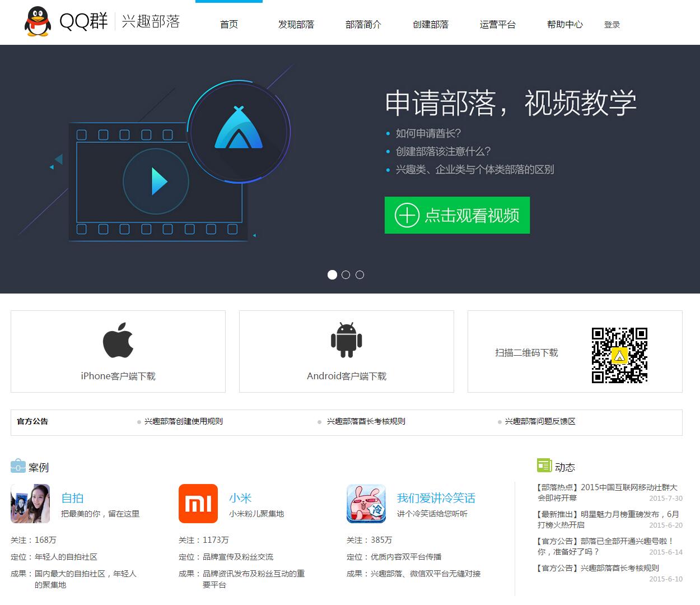This screenshot has height=605, width=700.
Task: Play the video in the film strip
Action: pos(156,182)
